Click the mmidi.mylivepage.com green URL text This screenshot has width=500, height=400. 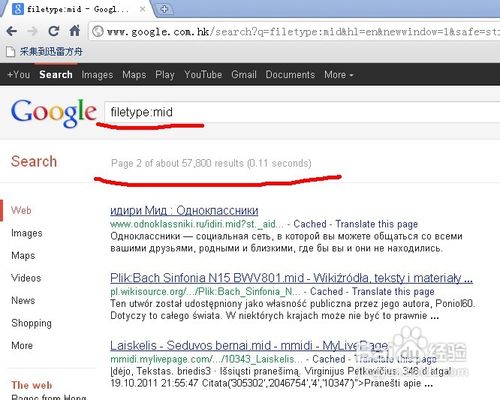point(206,359)
